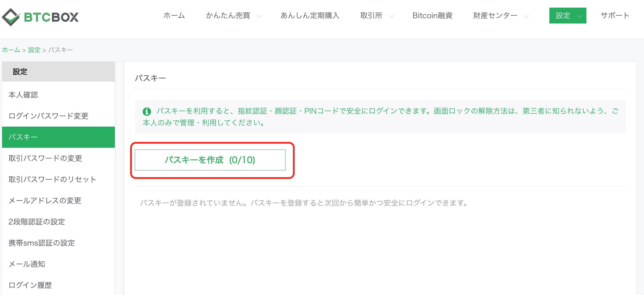Image resolution: width=644 pixels, height=295 pixels.
Task: Open あんしん定期購入 from top navigation
Action: point(310,16)
